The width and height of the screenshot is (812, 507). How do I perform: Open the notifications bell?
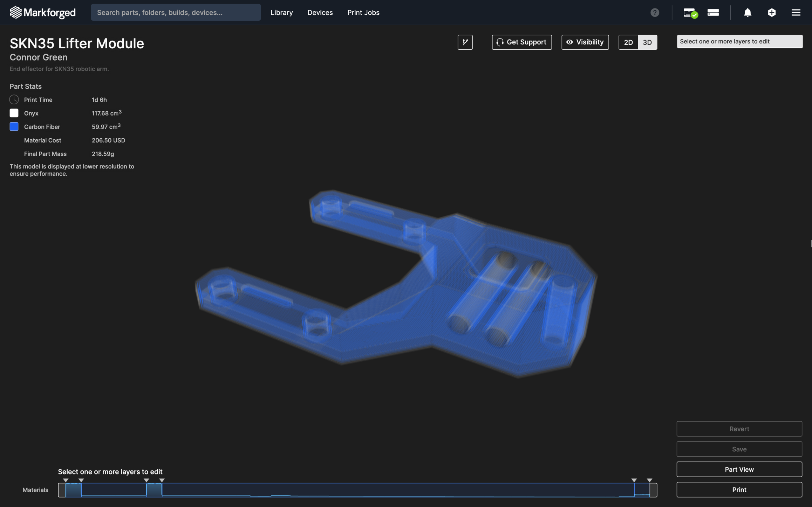point(747,13)
